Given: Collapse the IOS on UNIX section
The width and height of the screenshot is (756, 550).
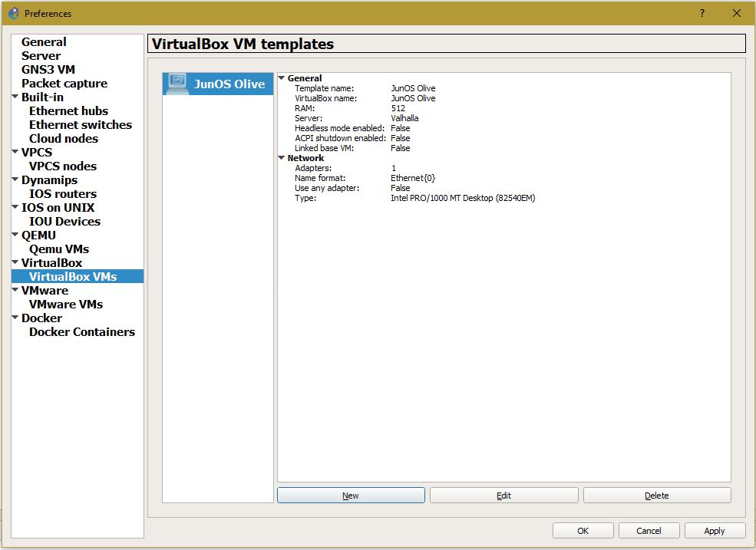Looking at the screenshot, I should [15, 207].
